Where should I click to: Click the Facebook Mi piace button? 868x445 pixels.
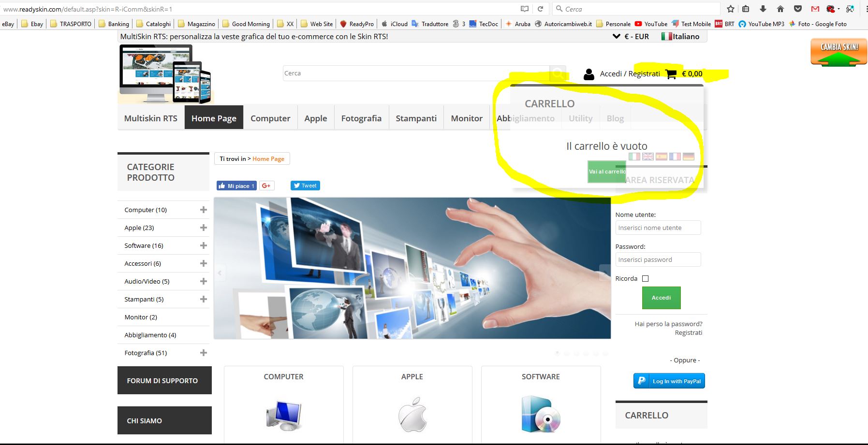[236, 186]
